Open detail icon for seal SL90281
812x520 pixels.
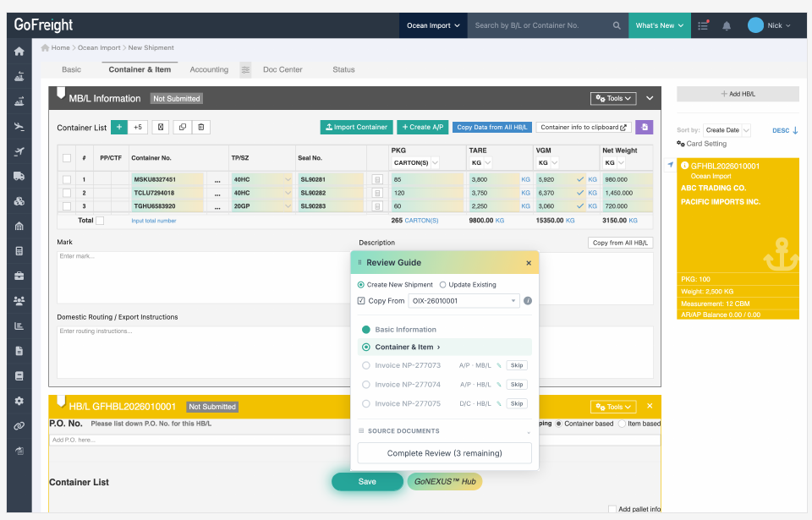click(377, 180)
